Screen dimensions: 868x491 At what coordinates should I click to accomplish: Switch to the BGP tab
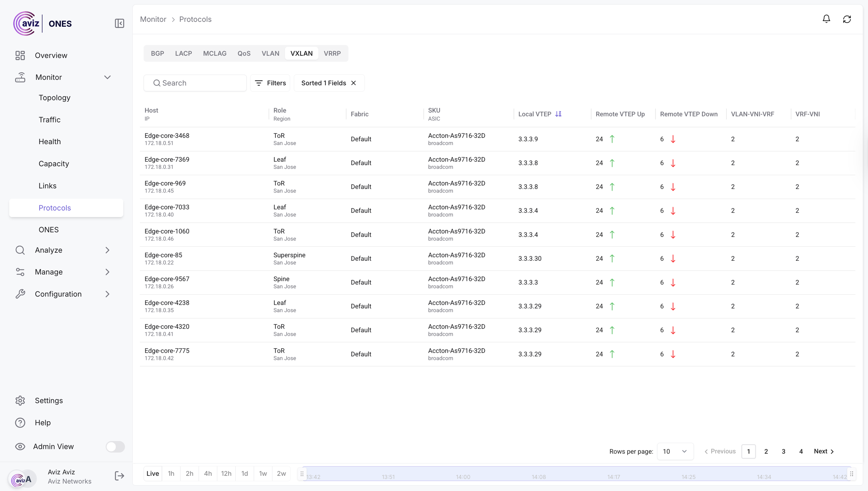point(157,53)
